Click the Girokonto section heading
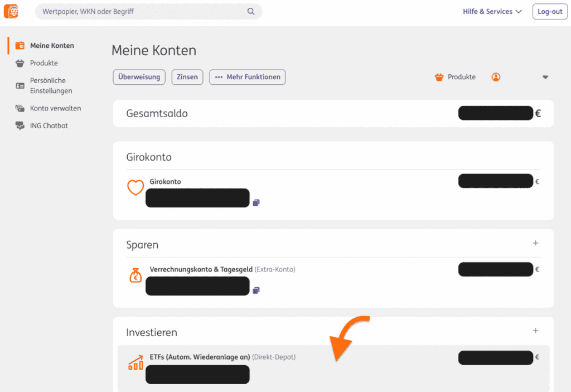The image size is (571, 392). [x=148, y=157]
